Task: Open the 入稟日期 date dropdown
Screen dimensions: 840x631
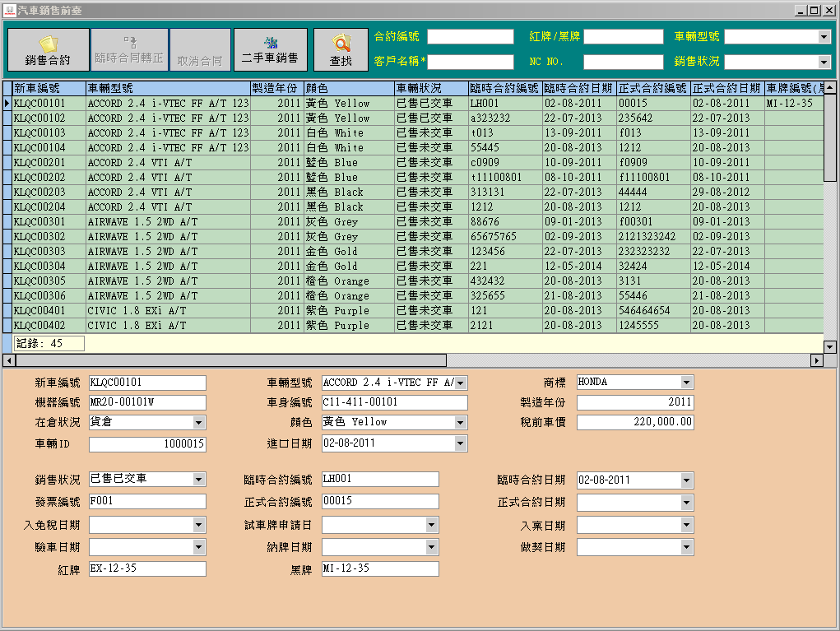Action: (x=687, y=525)
